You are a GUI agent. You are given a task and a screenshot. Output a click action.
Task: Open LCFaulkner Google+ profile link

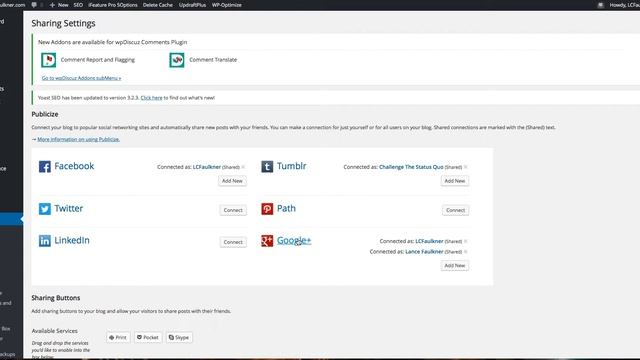(429, 241)
